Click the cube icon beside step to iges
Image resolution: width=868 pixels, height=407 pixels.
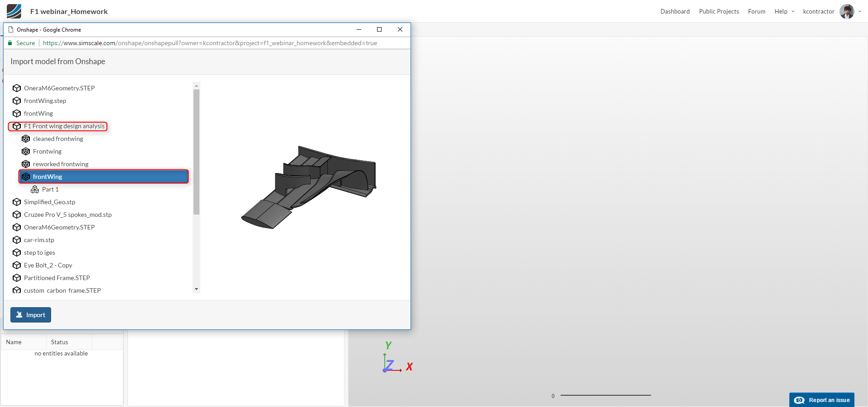coord(17,253)
